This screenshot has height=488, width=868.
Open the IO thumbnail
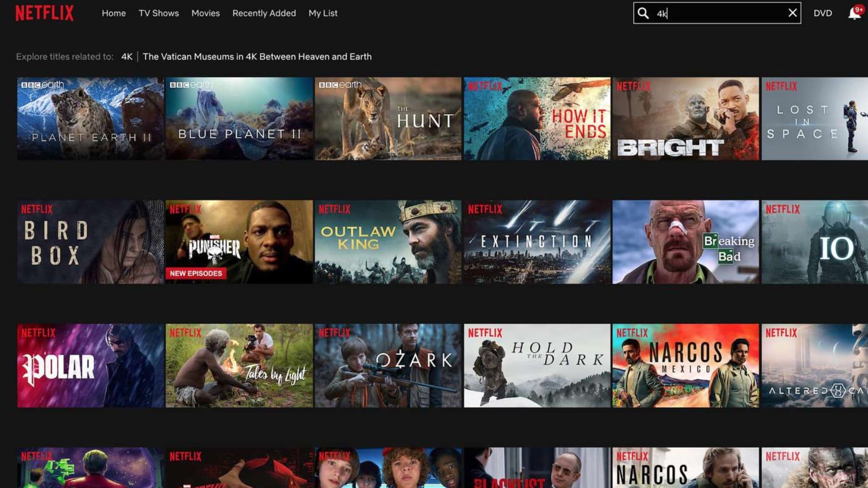pyautogui.click(x=815, y=242)
